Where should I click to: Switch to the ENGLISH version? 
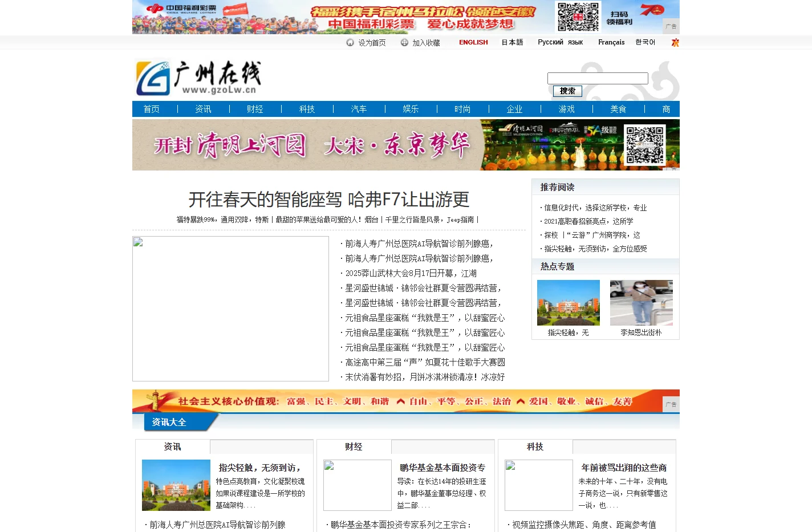[x=473, y=42]
